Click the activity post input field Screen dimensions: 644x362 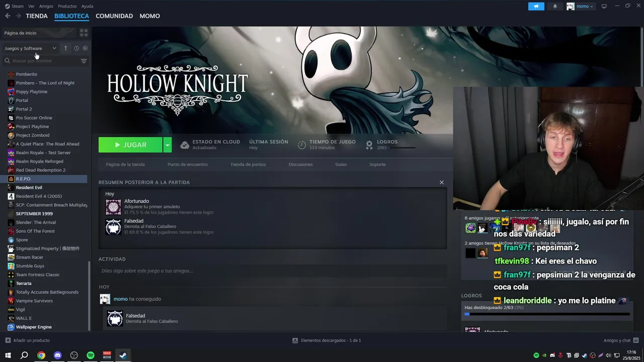point(273,271)
